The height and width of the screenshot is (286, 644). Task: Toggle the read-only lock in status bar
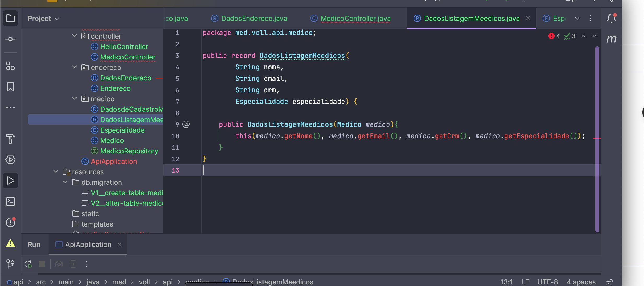609,282
